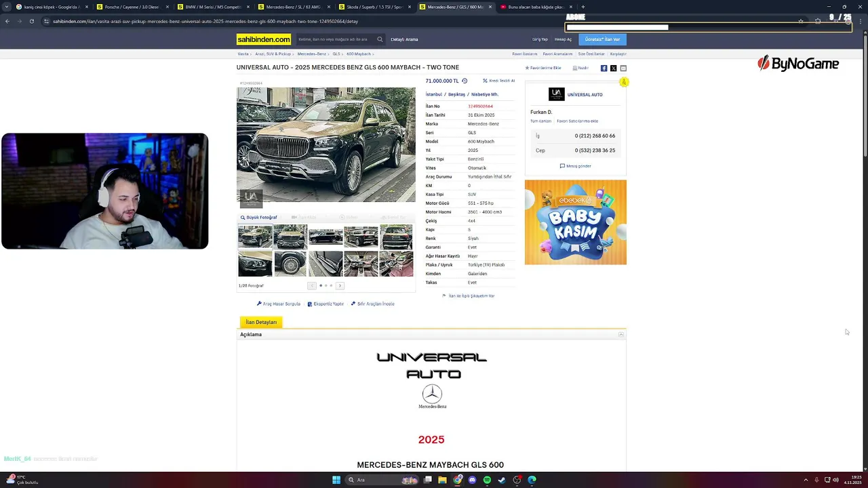Screen dimensions: 868x488
Task: Click the main Maybach photo
Action: [x=325, y=144]
